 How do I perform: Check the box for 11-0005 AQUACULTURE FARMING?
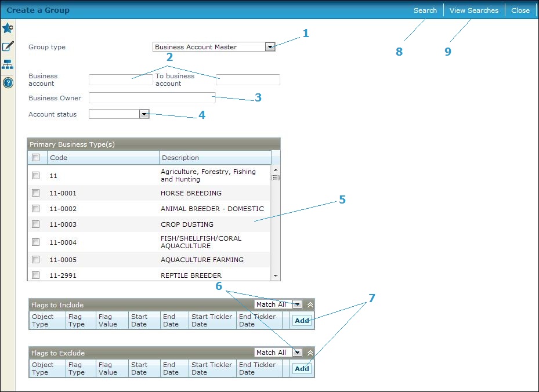(x=35, y=259)
